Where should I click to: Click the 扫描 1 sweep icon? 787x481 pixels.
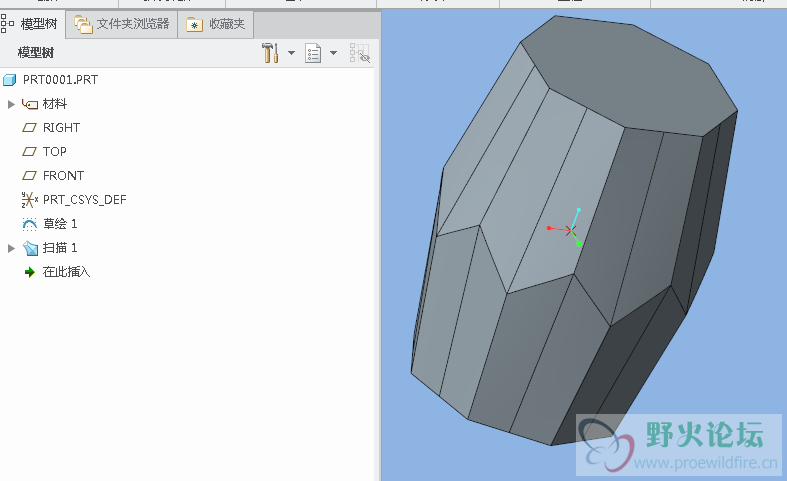(30, 248)
